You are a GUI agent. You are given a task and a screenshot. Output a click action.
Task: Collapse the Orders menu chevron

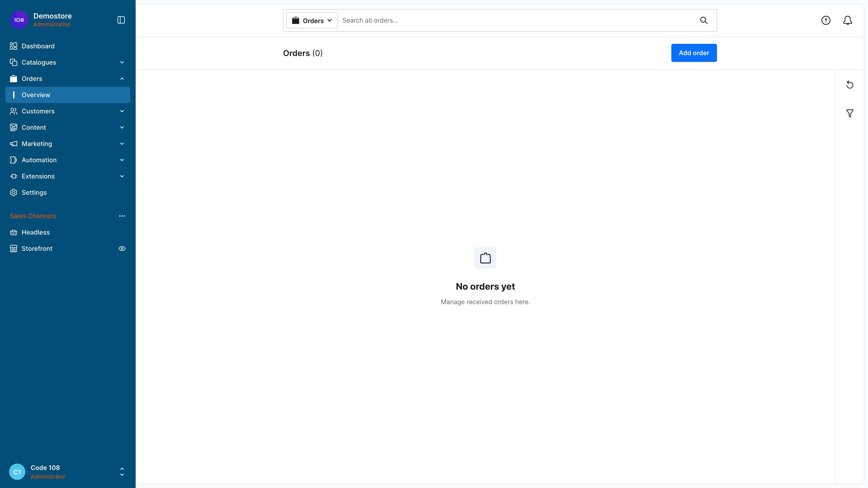click(x=122, y=79)
